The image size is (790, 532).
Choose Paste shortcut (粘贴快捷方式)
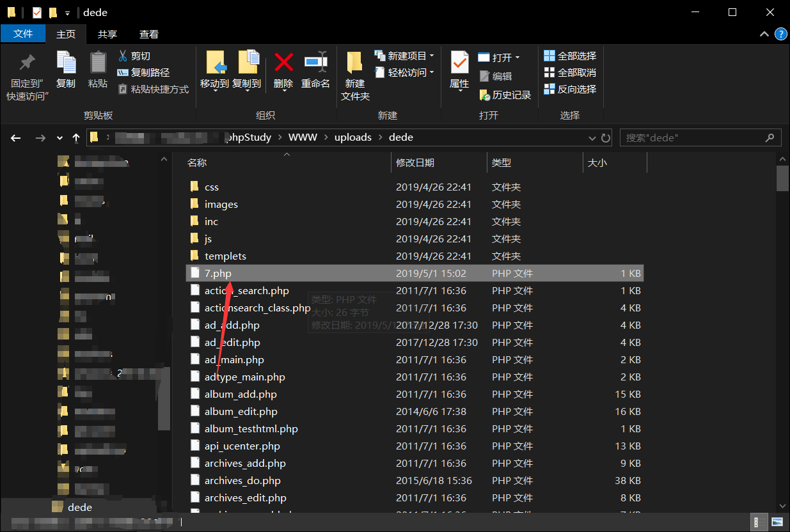click(153, 90)
